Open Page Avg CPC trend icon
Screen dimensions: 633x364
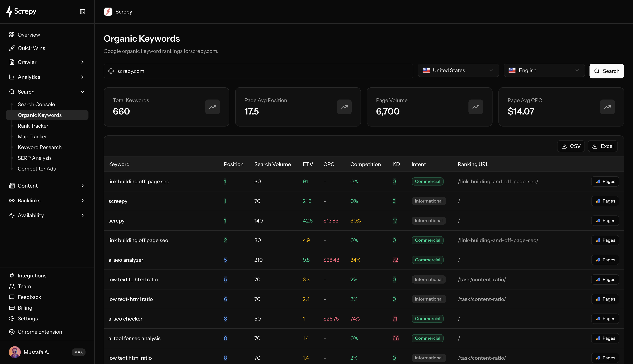coord(607,107)
